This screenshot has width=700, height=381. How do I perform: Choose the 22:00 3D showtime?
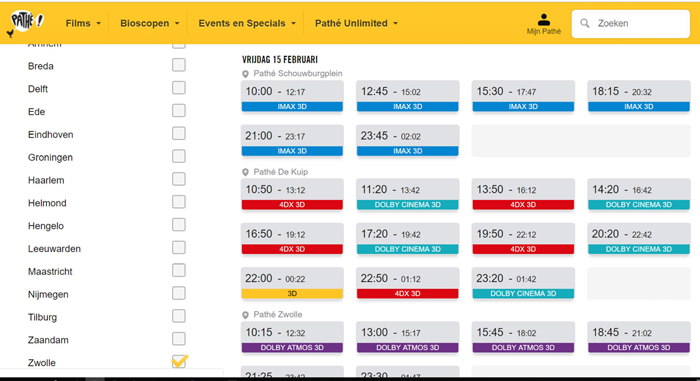(x=292, y=283)
